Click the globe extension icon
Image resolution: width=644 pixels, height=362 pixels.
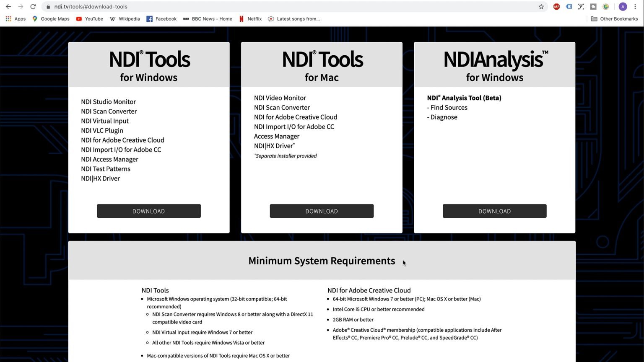(605, 7)
